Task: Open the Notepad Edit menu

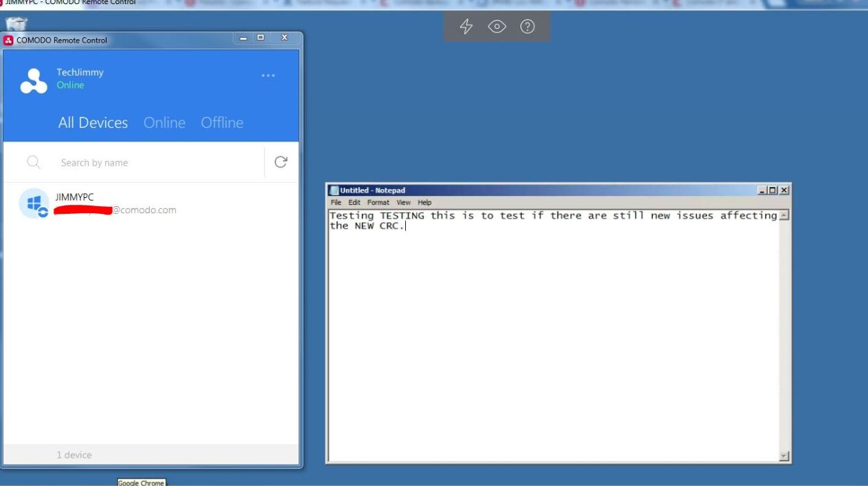Action: point(354,203)
